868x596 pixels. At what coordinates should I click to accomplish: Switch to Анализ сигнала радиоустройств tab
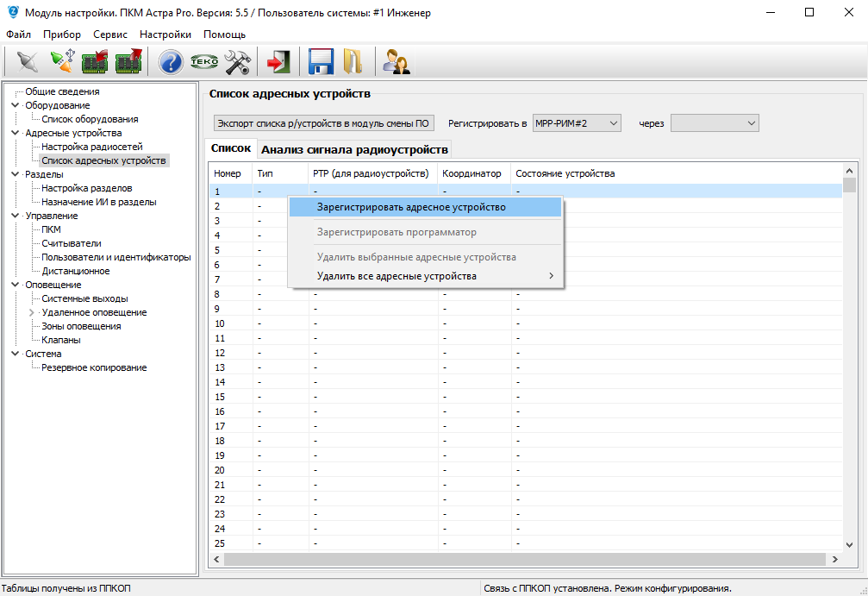pyautogui.click(x=354, y=149)
